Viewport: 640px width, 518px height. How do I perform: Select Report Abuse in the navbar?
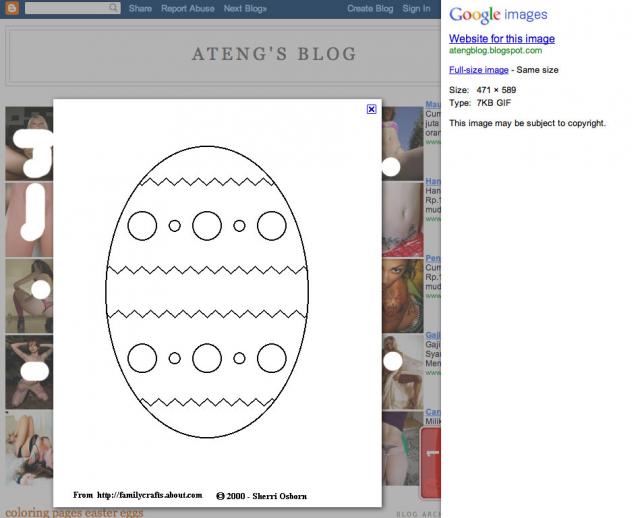tap(188, 9)
